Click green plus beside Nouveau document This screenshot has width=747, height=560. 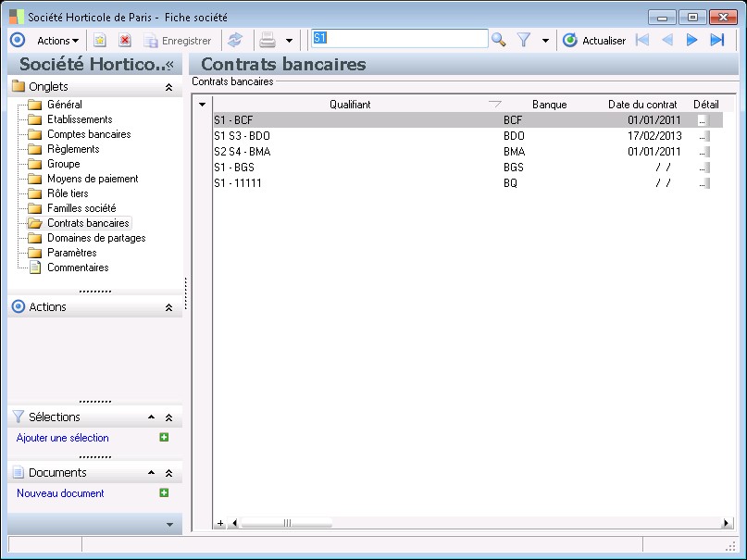(164, 493)
